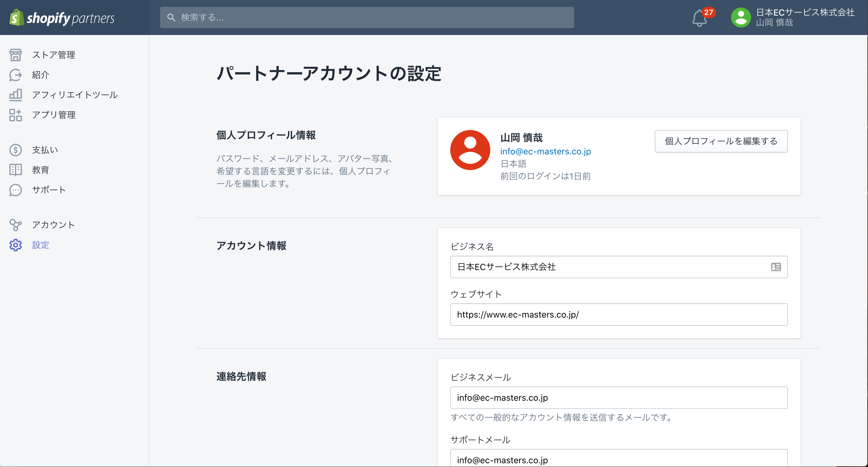Open アプリ管理 in the sidebar

(53, 115)
